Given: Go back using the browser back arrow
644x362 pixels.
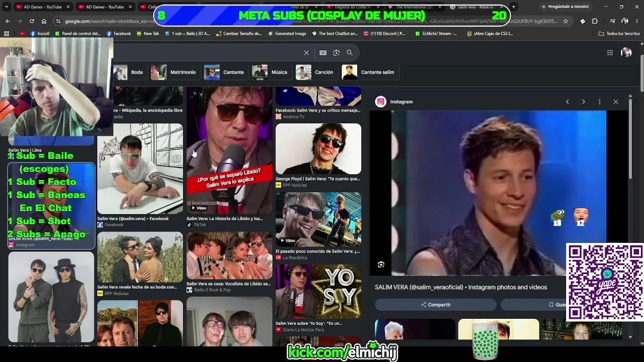Looking at the screenshot, I should tap(8, 21).
